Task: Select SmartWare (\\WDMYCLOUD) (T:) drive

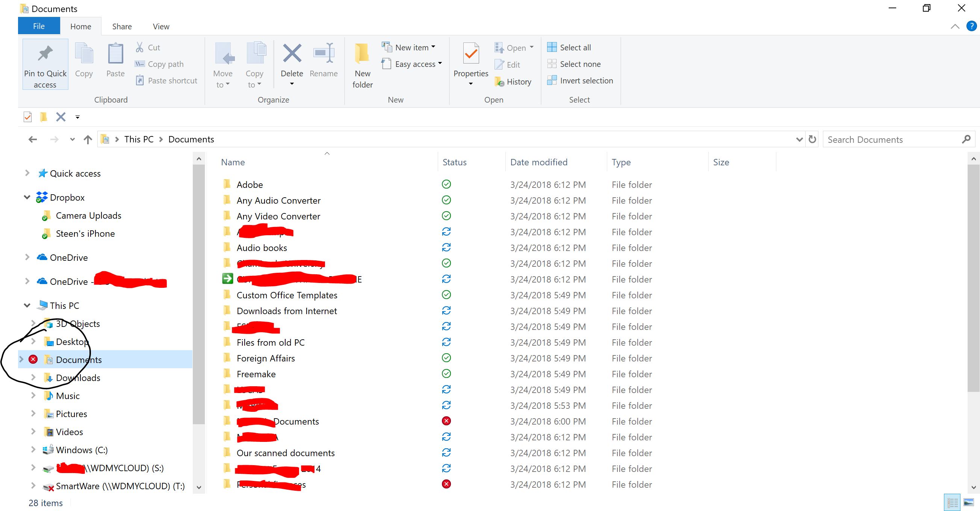Action: (x=120, y=486)
